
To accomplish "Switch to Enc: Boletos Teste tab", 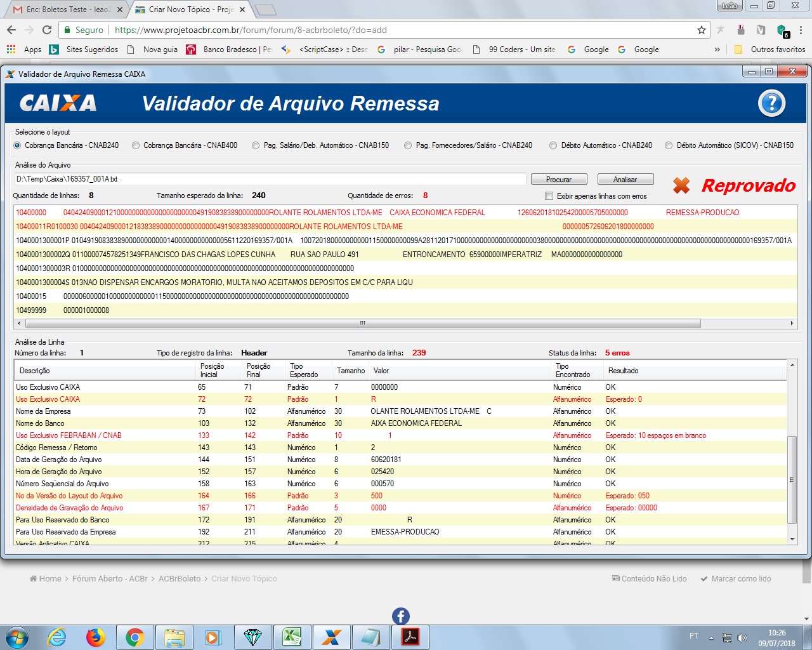I will [67, 10].
